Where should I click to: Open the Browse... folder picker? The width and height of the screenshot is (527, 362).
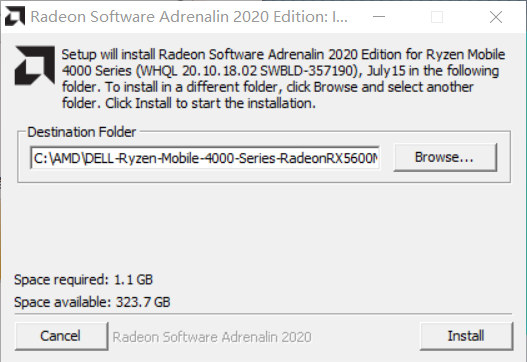click(445, 157)
